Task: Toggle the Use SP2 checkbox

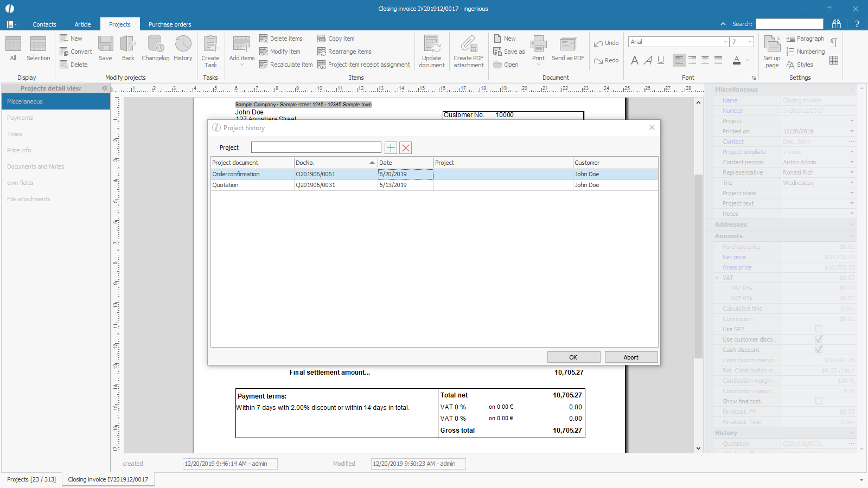Action: (819, 329)
